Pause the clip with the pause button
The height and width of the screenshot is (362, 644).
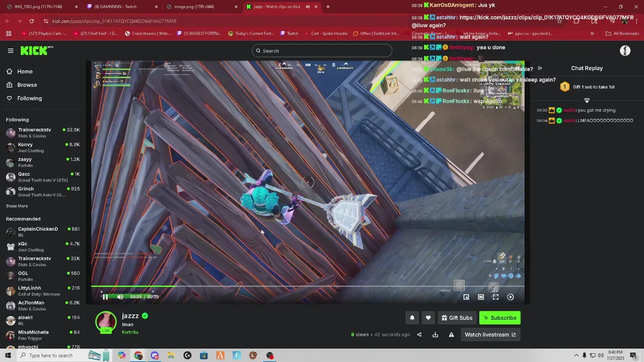[x=105, y=297]
